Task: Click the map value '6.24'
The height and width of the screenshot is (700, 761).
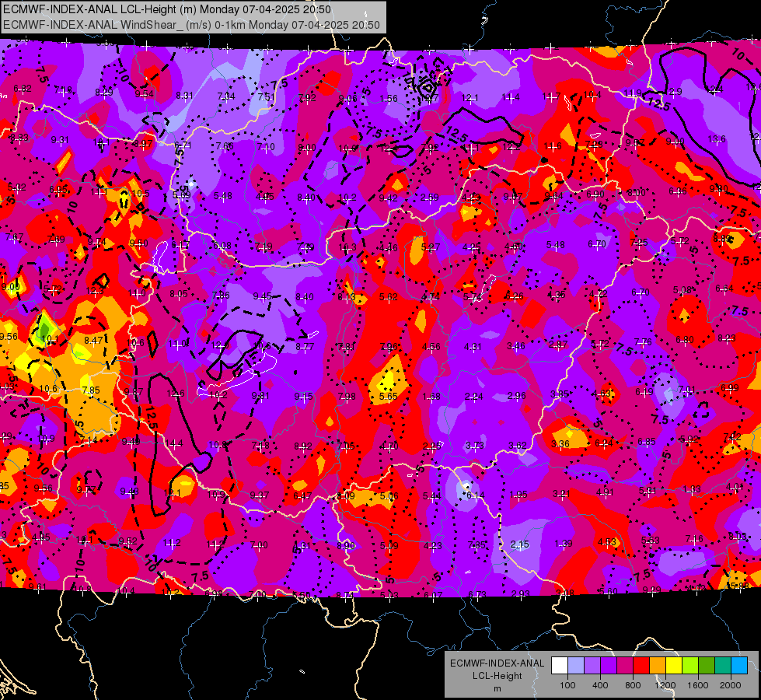Action: [x=604, y=443]
